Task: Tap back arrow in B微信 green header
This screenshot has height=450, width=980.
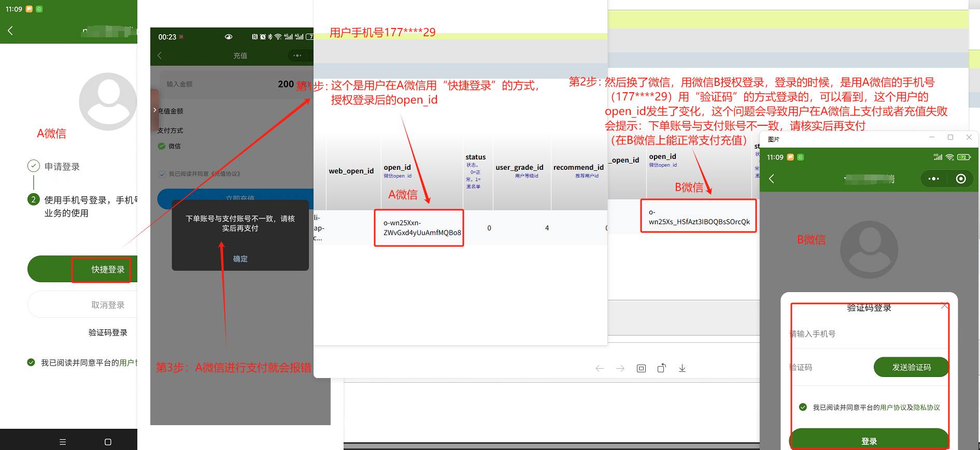Action: coord(772,179)
